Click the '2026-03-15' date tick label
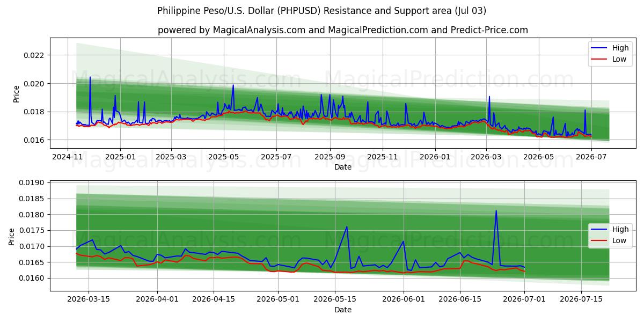The width and height of the screenshot is (644, 322). click(89, 299)
